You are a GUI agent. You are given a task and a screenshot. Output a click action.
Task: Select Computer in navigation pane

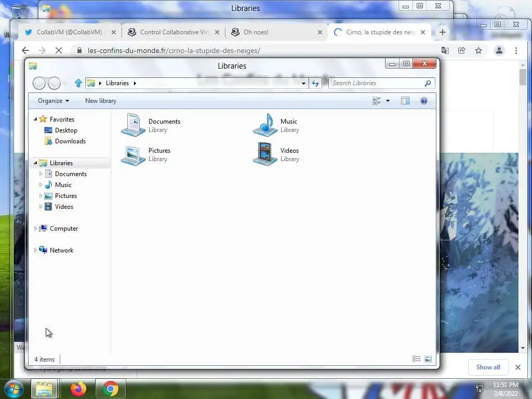tap(64, 229)
